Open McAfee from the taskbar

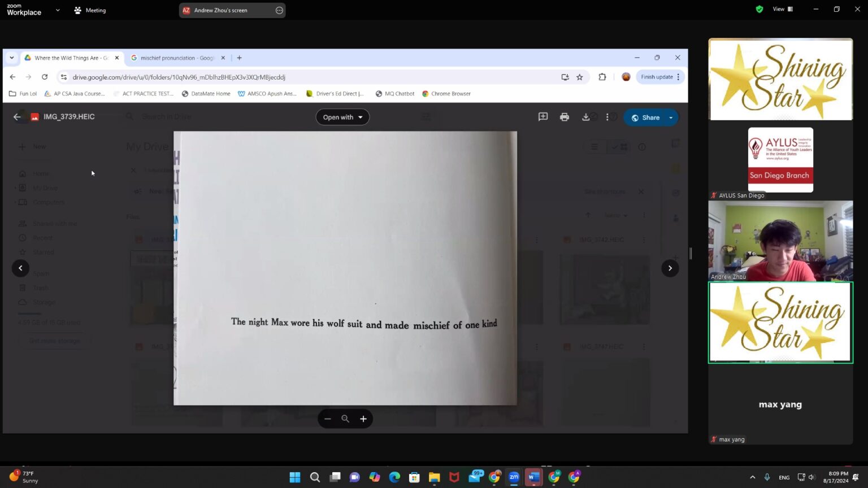pyautogui.click(x=454, y=477)
